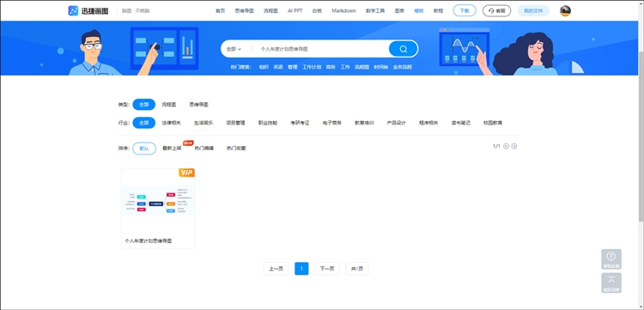Open 教程 tutorials page
The height and width of the screenshot is (310, 644).
pos(438,11)
